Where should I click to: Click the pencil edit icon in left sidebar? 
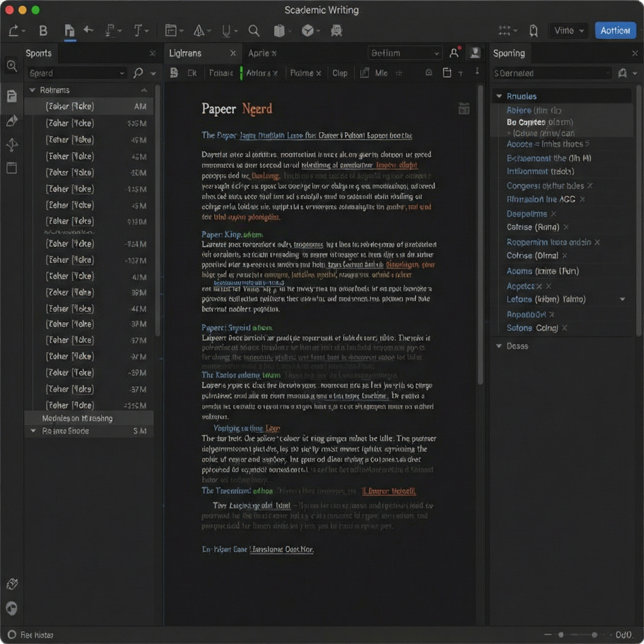[x=12, y=120]
